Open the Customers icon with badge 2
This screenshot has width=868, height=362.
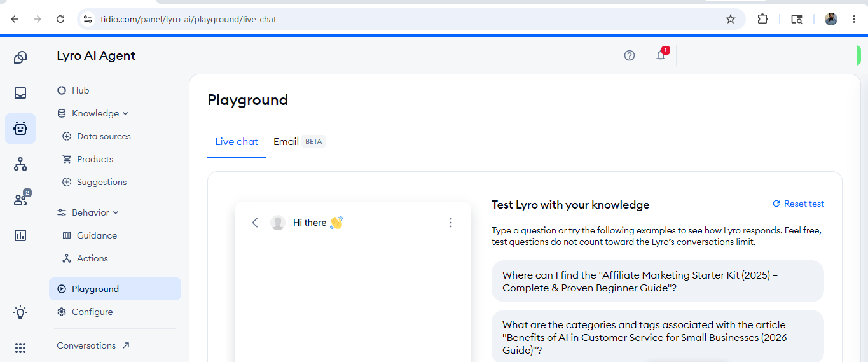(20, 198)
